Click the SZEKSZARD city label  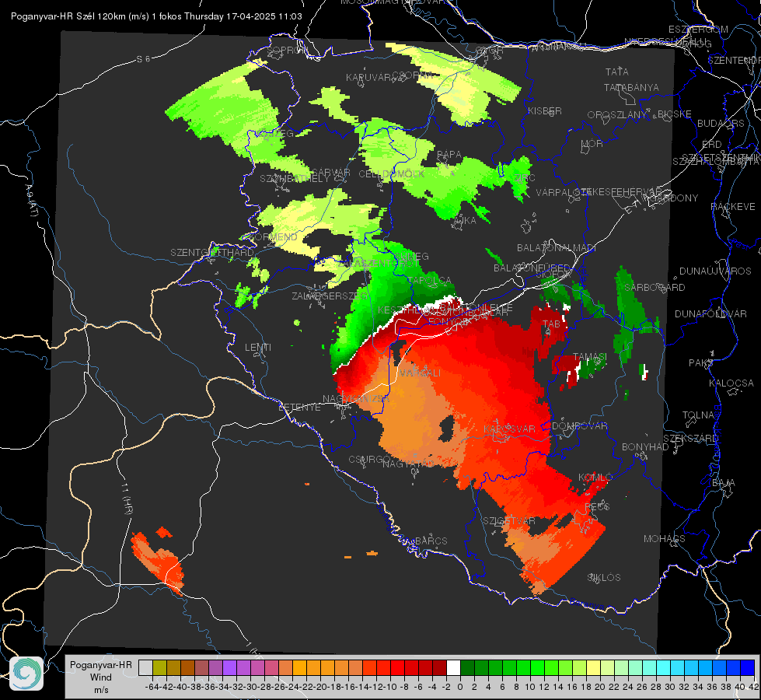690,439
